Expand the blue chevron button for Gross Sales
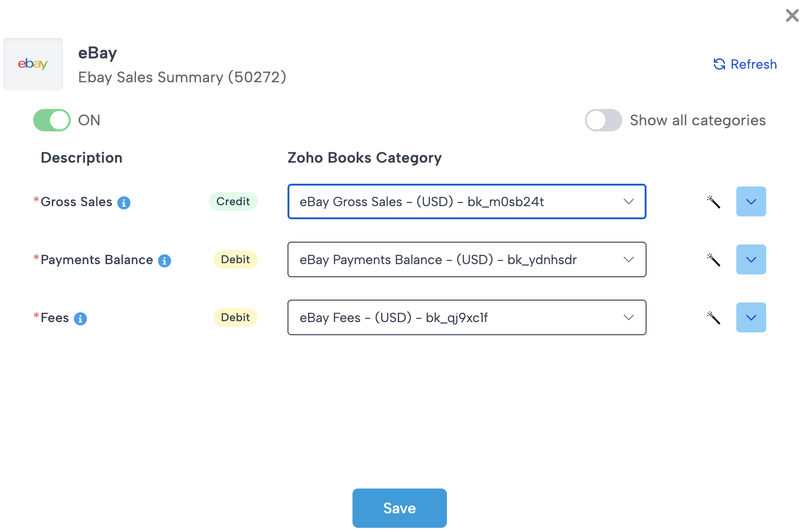This screenshot has width=805, height=532. (751, 201)
